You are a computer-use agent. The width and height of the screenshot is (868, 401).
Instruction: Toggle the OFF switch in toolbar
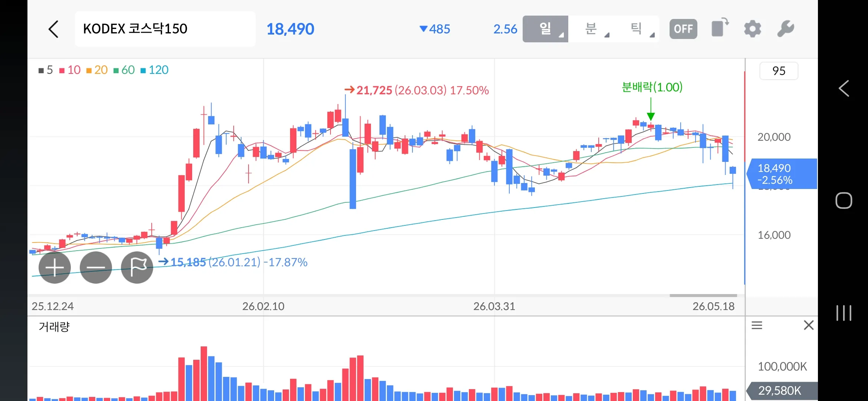pyautogui.click(x=683, y=29)
